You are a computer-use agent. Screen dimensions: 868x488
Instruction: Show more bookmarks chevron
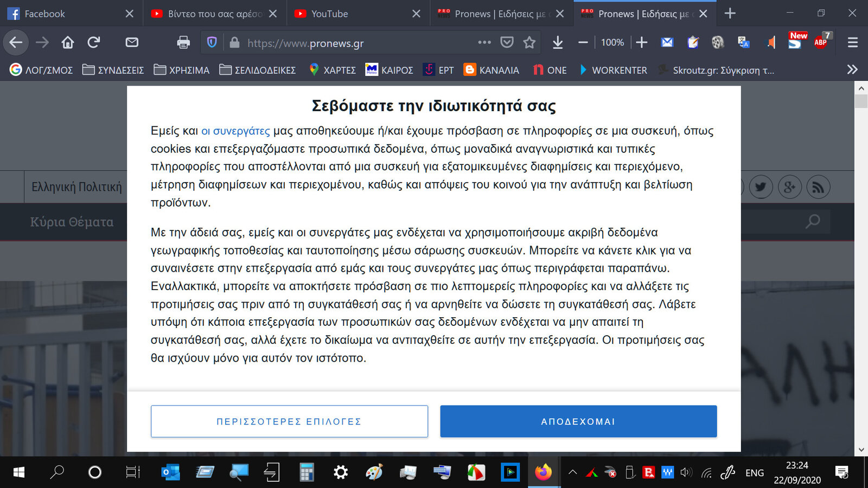852,69
